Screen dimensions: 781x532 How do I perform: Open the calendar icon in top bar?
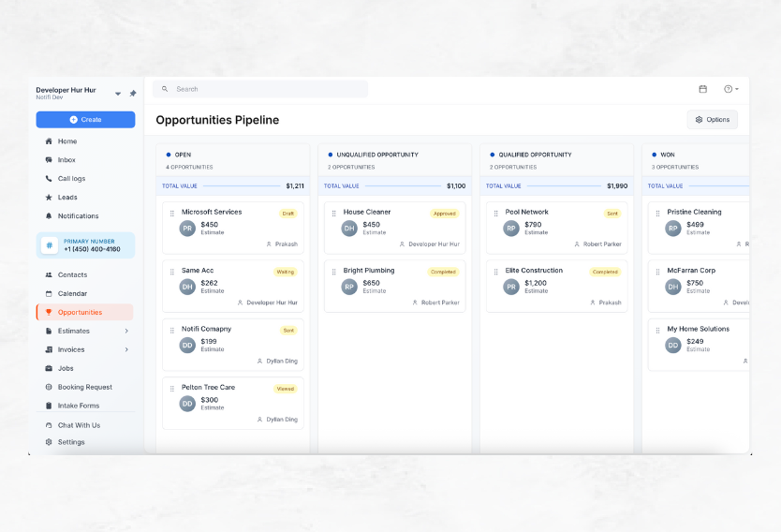702,89
